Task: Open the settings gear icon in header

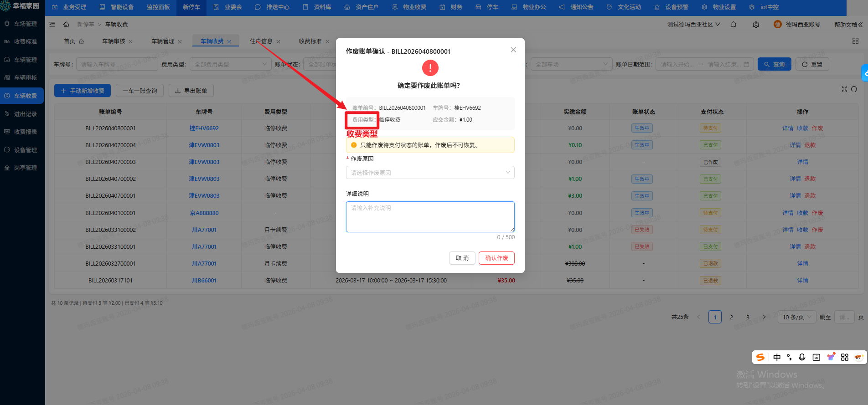Action: point(756,25)
